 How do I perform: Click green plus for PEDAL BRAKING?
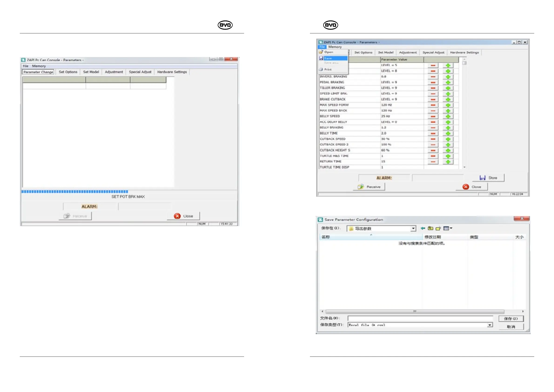(x=448, y=82)
